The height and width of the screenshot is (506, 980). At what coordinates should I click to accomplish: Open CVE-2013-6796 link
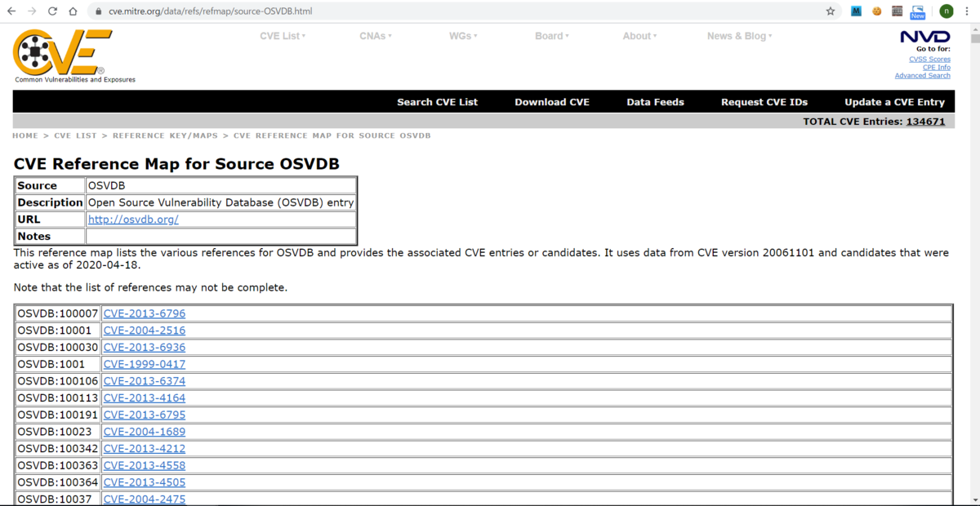(x=145, y=313)
